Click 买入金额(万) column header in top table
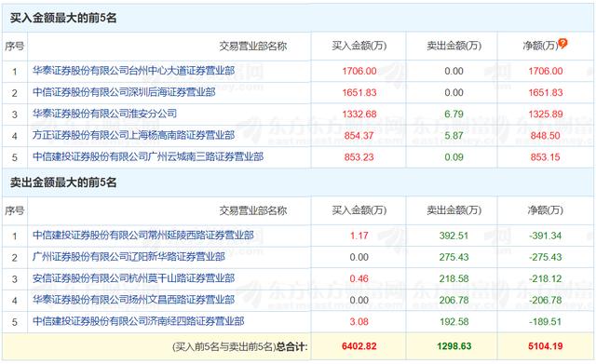This screenshot has height=364, width=596. 359,46
